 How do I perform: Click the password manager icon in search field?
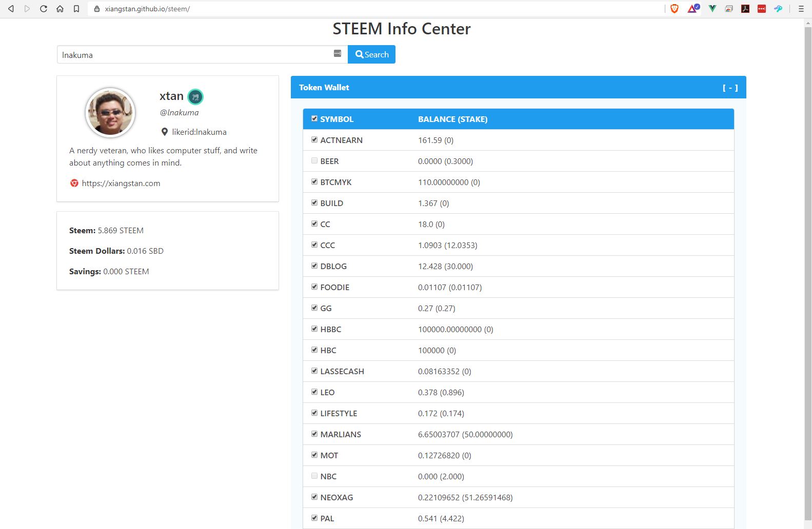pyautogui.click(x=338, y=53)
